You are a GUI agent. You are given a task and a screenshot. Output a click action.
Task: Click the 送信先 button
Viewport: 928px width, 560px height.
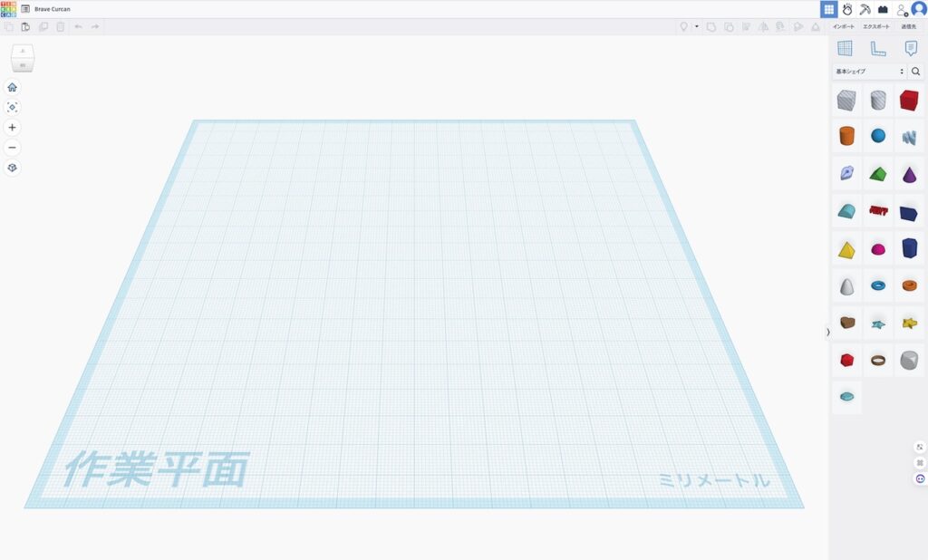pyautogui.click(x=908, y=27)
